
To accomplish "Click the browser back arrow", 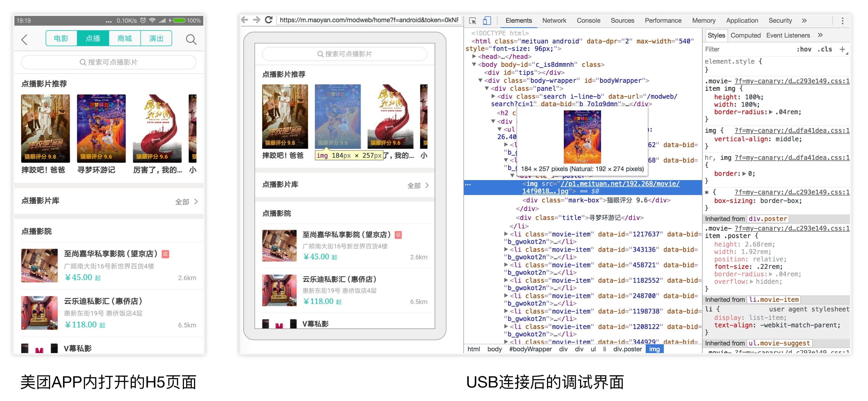I will (x=245, y=20).
